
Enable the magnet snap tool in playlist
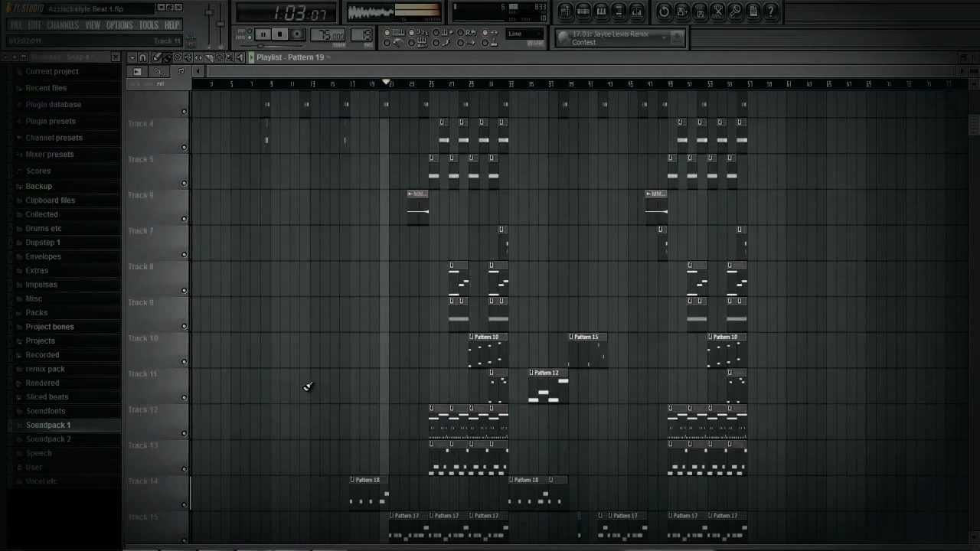[x=142, y=57]
